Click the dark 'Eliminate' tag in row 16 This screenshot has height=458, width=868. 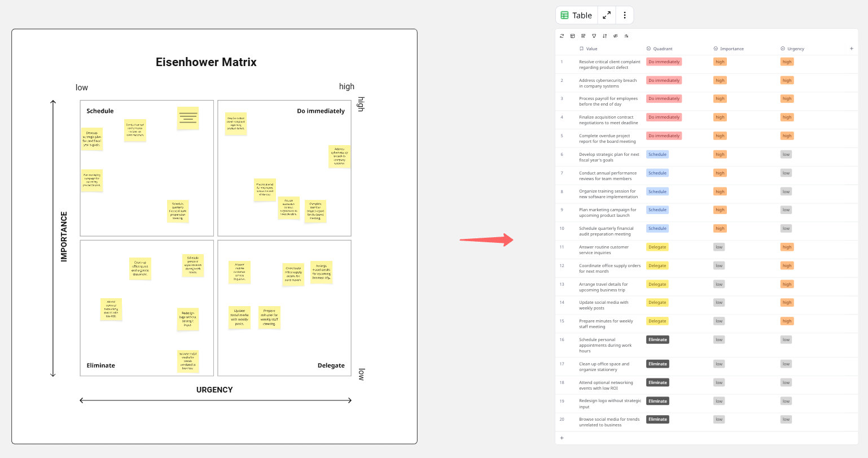pos(657,340)
